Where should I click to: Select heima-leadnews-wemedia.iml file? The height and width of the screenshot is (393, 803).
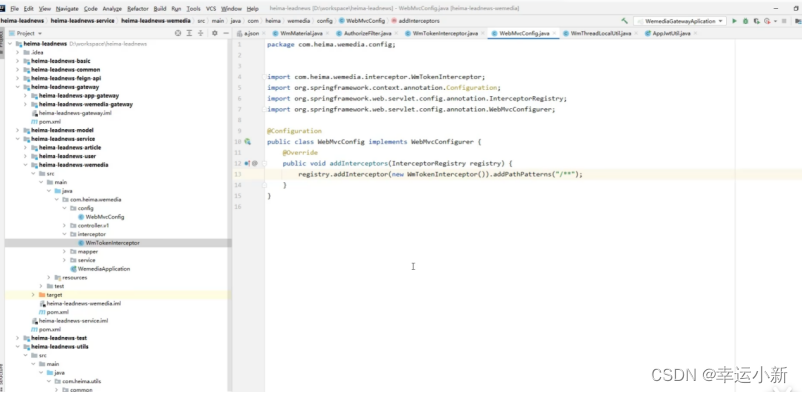[x=83, y=303]
